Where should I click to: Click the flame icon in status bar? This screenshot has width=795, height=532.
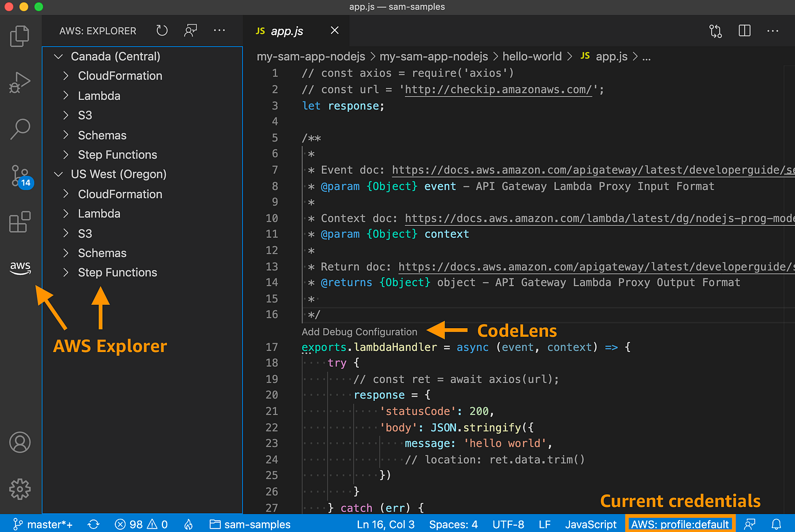(188, 524)
